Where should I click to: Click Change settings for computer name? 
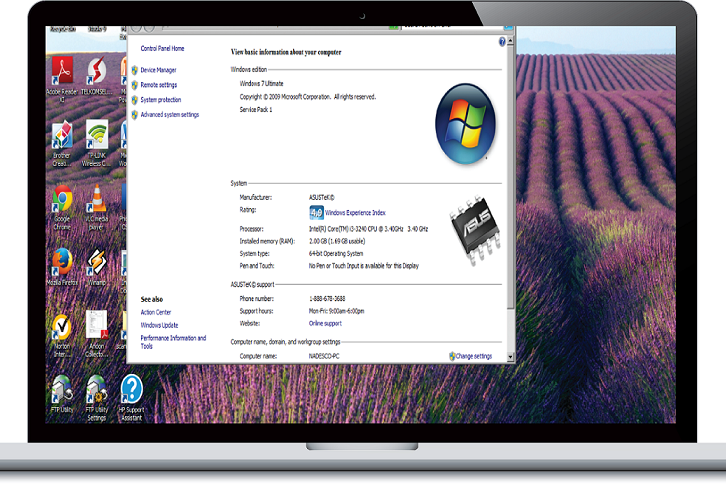click(473, 356)
